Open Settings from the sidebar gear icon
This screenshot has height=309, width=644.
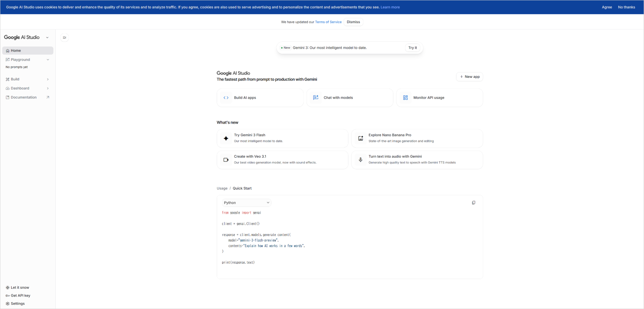(7, 304)
